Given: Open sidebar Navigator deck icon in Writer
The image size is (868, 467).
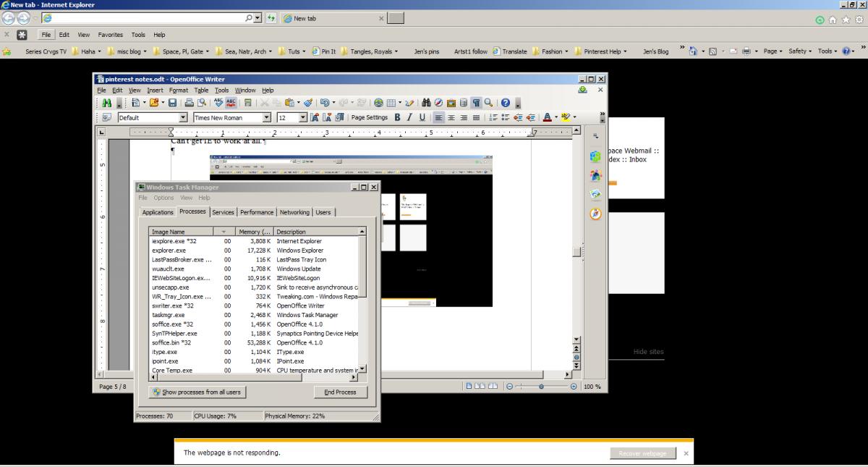Looking at the screenshot, I should 596,214.
